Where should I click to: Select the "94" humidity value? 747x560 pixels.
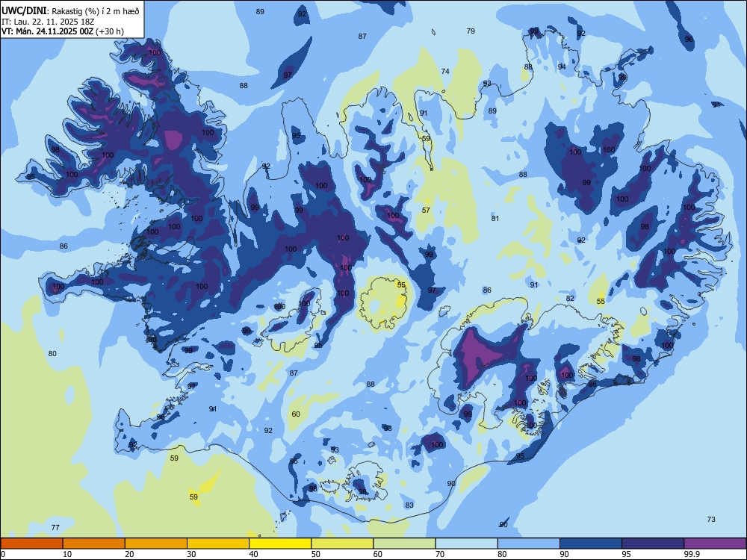tap(562, 66)
